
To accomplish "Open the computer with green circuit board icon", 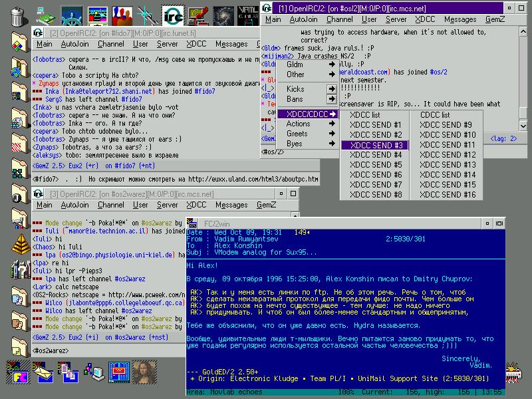I will [x=45, y=16].
